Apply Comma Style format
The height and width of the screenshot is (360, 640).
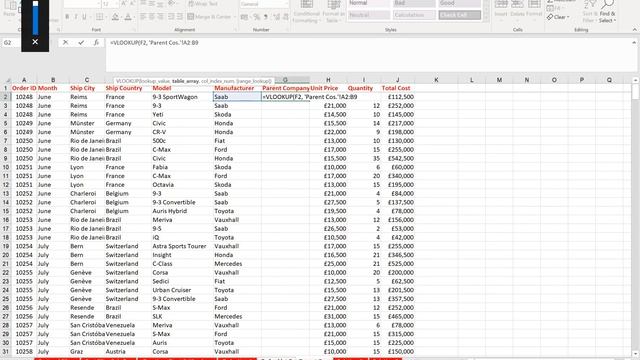click(x=266, y=17)
